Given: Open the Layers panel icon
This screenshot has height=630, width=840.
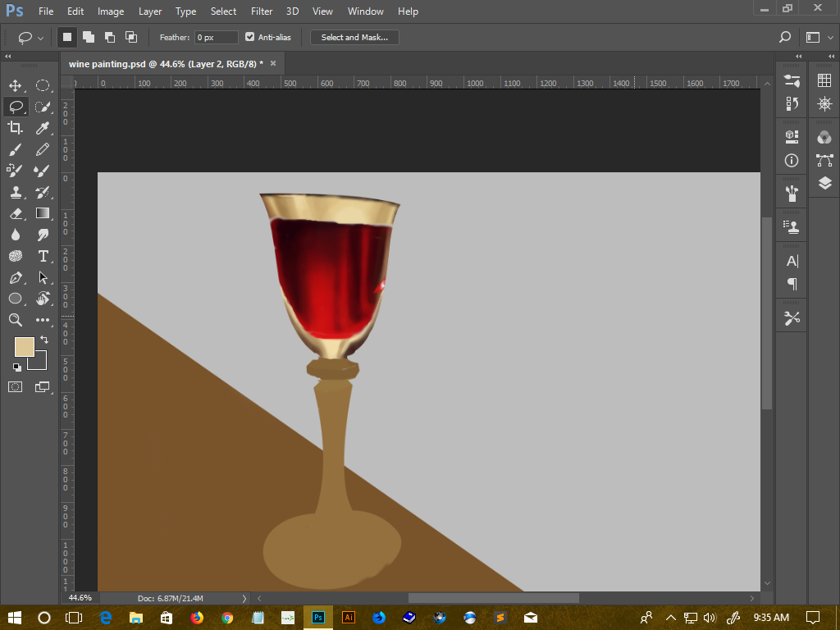Looking at the screenshot, I should (x=824, y=183).
